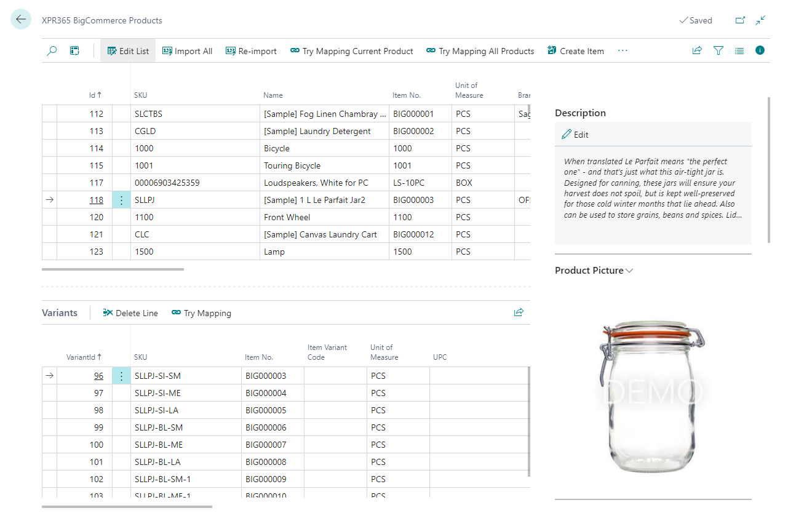Go back with the arrow button

coord(21,20)
